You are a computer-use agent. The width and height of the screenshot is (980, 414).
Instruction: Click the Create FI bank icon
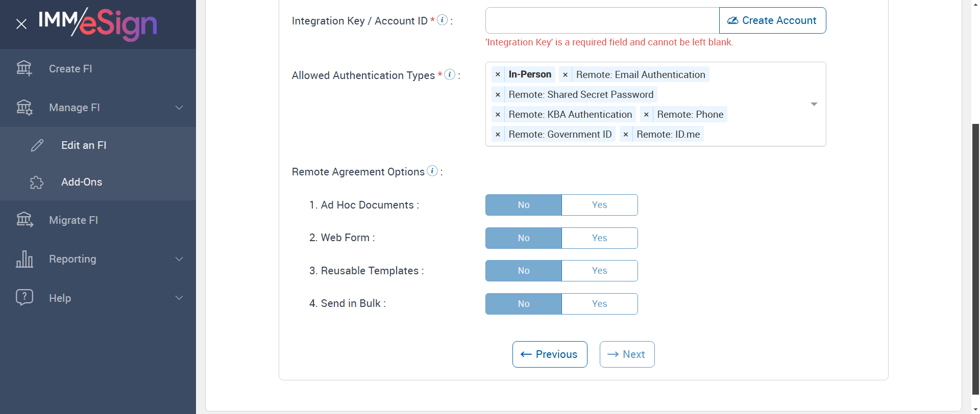click(24, 68)
